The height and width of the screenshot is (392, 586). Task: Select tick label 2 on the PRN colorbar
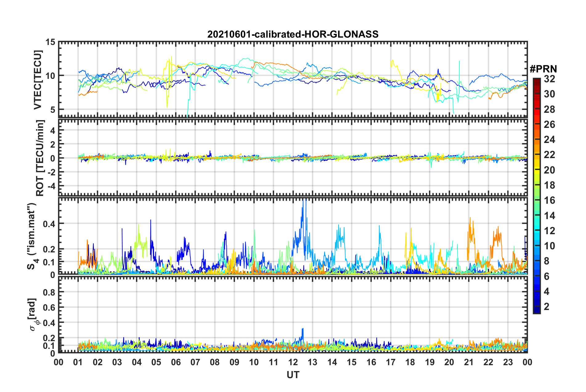[x=547, y=306]
